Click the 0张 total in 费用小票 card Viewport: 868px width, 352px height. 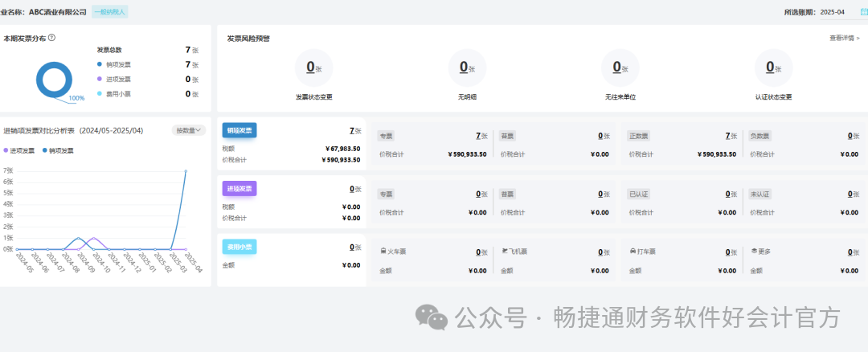[x=355, y=247]
